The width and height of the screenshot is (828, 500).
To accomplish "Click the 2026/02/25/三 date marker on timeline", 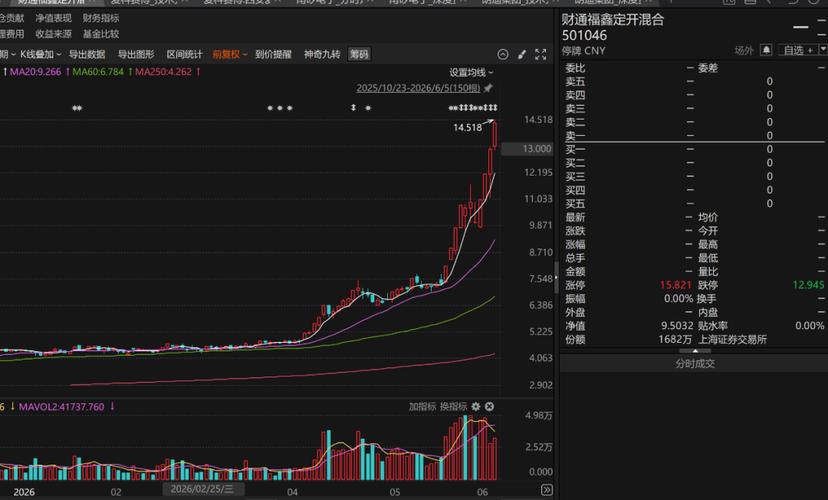I will [x=202, y=489].
